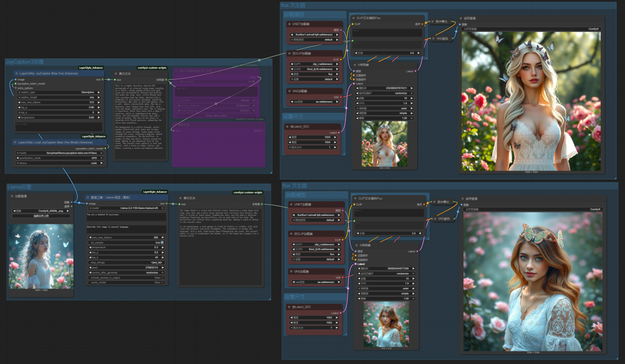The image size is (625, 364).
Task: Click the user_prompt text box on JoyCaption node
Action: click(58, 127)
